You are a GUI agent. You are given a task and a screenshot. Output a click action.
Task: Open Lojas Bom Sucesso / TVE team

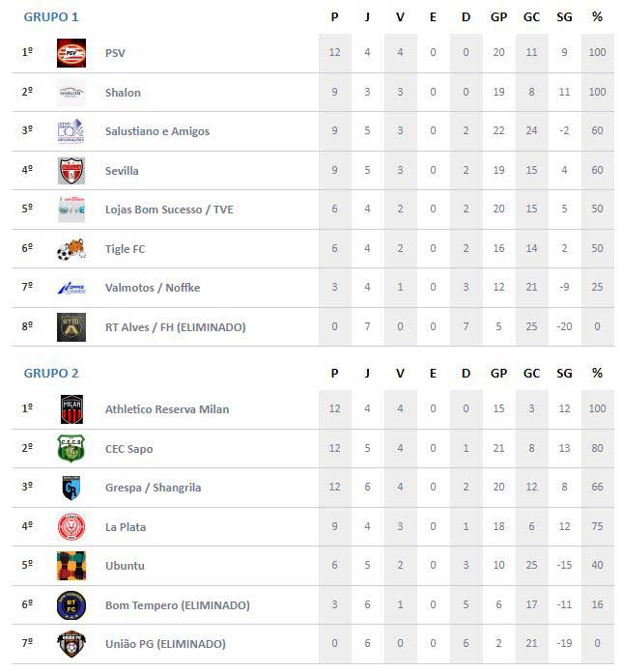[x=169, y=210]
